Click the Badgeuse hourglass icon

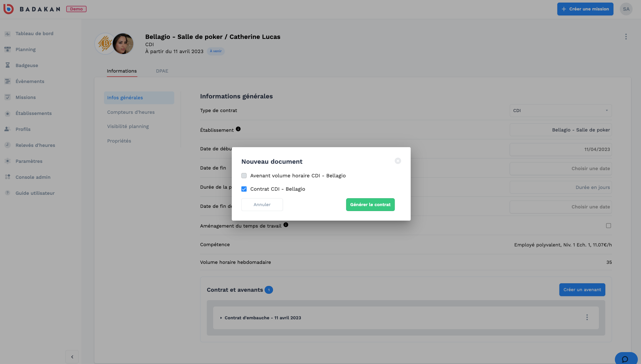click(8, 66)
